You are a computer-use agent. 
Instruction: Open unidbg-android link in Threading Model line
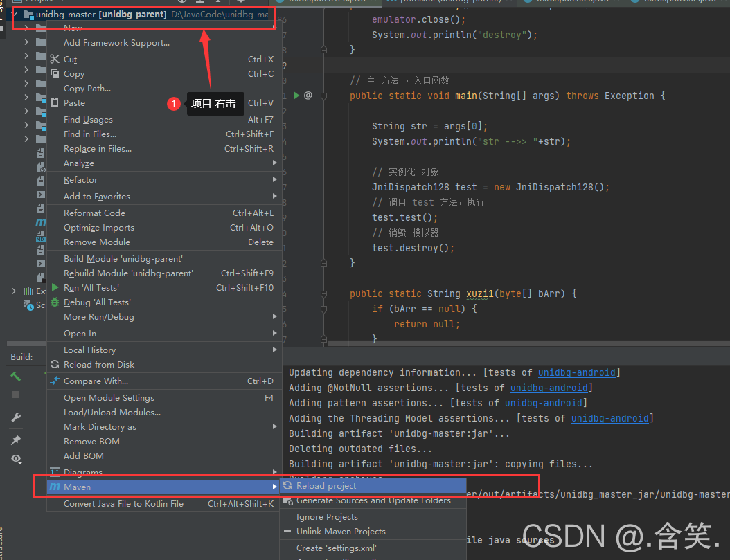pos(610,418)
